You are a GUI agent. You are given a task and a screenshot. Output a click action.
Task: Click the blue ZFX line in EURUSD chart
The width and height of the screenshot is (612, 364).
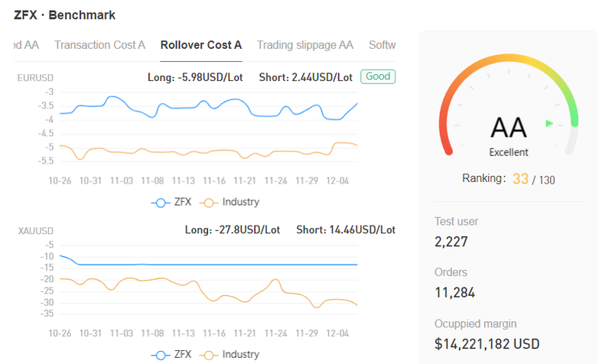click(x=208, y=107)
